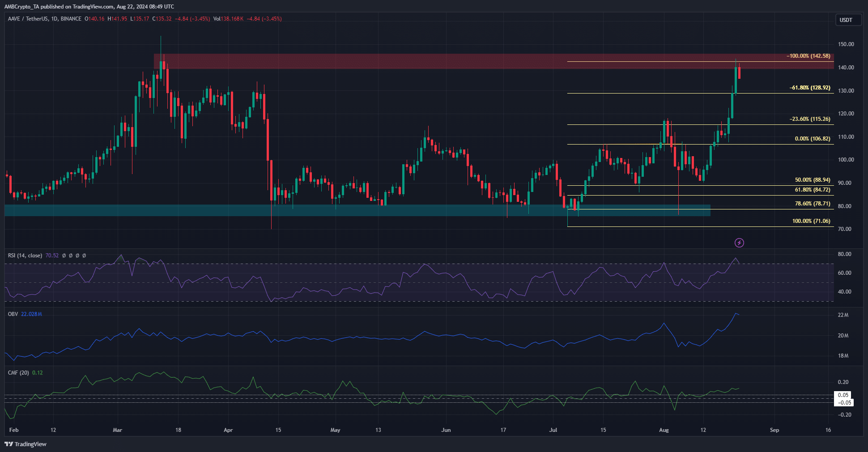The width and height of the screenshot is (868, 452).
Task: Click the May date axis label
Action: point(335,430)
